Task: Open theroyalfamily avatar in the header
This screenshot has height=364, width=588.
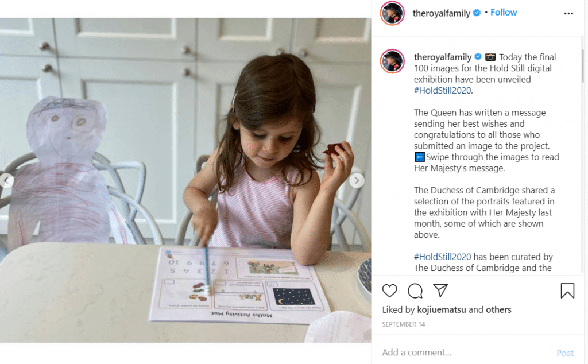Action: [x=392, y=13]
